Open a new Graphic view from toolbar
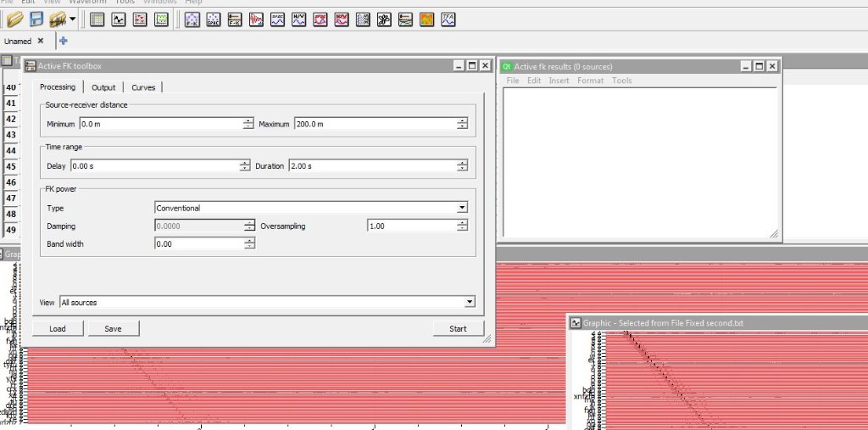 click(119, 20)
